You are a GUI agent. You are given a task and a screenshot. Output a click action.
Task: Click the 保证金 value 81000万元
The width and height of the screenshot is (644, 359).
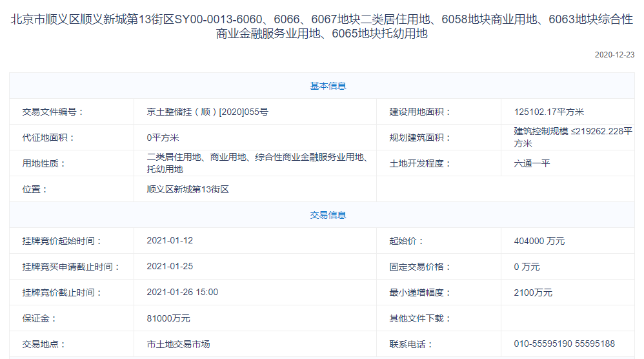pyautogui.click(x=168, y=318)
